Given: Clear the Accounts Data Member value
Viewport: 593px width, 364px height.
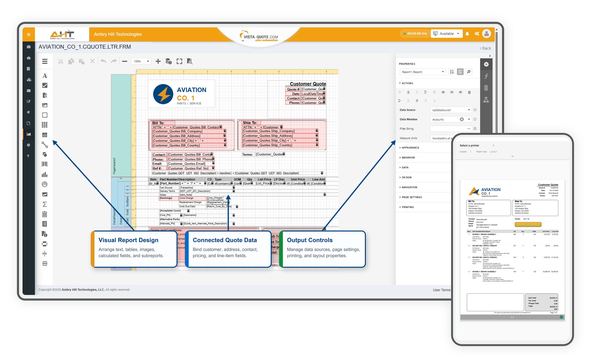Looking at the screenshot, I should tap(462, 119).
